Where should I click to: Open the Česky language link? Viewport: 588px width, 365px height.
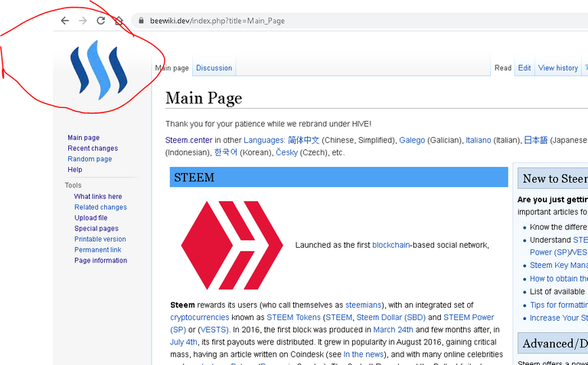[x=287, y=152]
